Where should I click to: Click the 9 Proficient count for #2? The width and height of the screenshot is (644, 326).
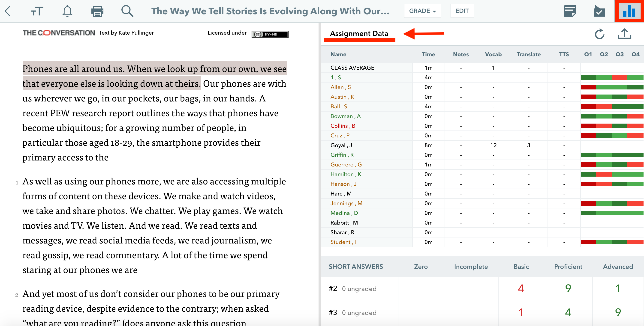pyautogui.click(x=568, y=289)
